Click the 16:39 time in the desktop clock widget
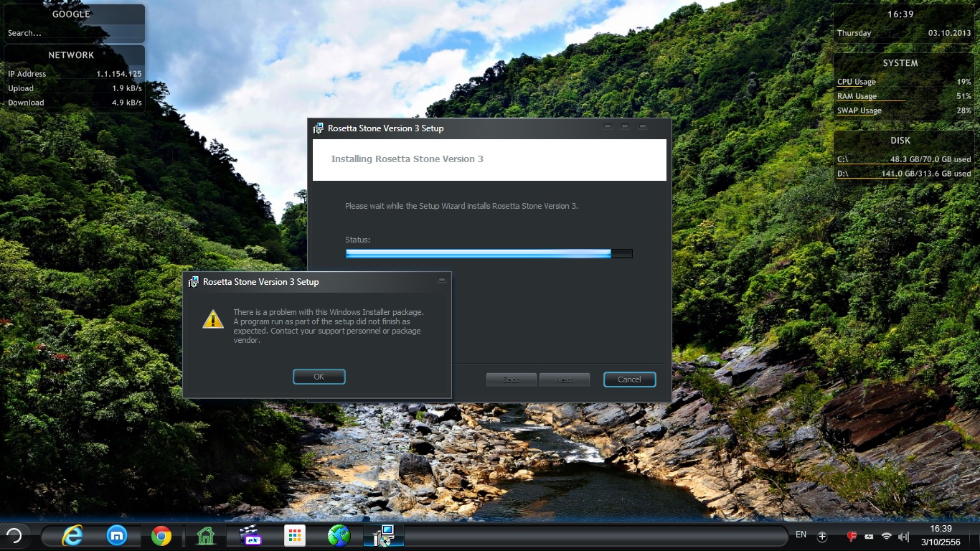This screenshot has height=551, width=980. pos(900,14)
